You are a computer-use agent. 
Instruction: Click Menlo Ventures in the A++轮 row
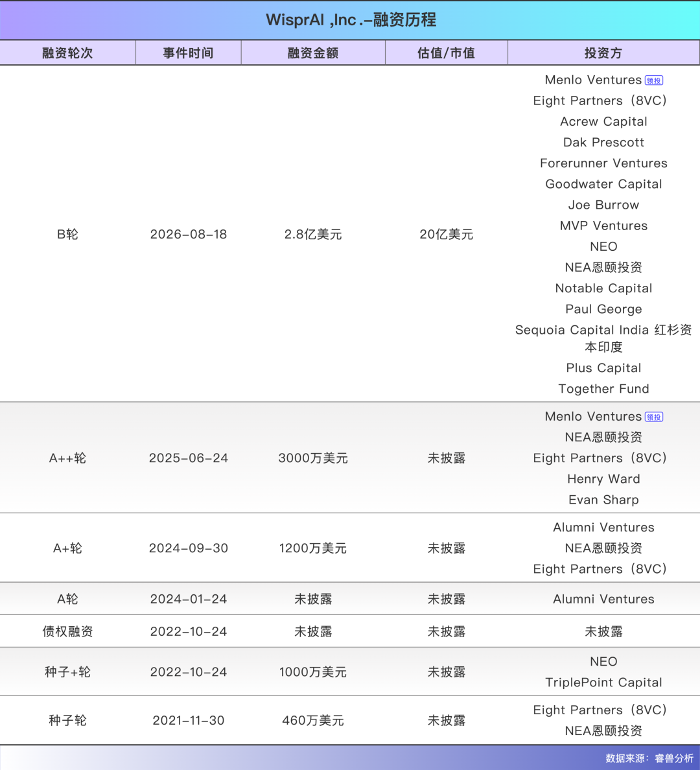594,416
